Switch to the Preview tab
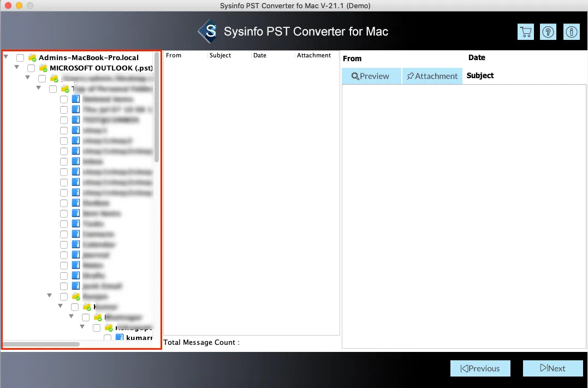 coord(371,76)
